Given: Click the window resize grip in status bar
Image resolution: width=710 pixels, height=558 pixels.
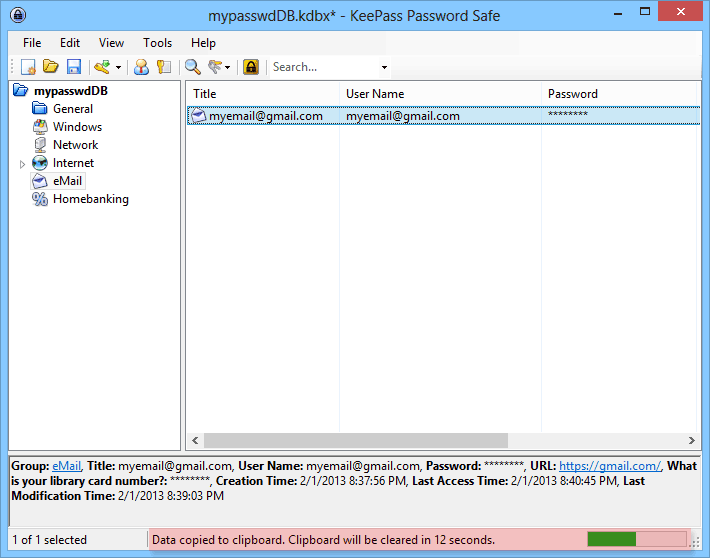Looking at the screenshot, I should [696, 541].
